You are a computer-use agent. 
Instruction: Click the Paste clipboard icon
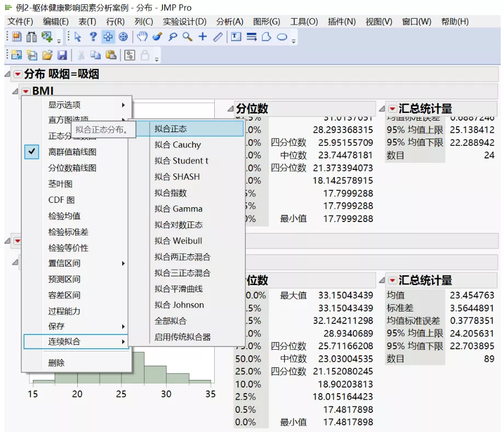click(111, 55)
